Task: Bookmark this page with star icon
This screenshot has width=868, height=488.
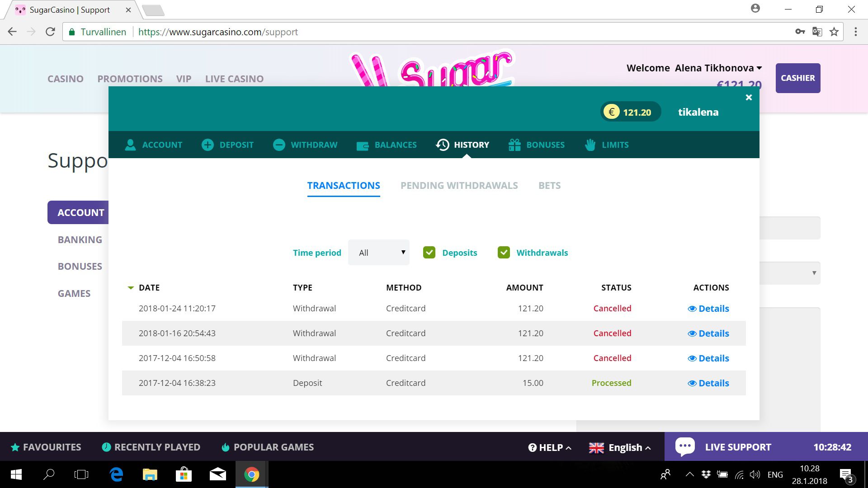Action: (834, 32)
